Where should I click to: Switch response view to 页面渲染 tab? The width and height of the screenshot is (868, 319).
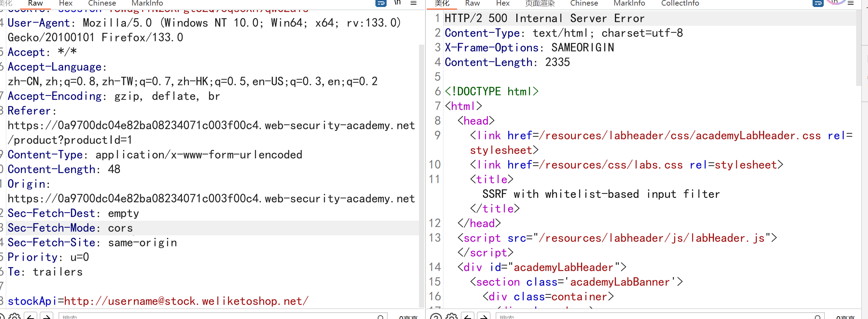coord(540,3)
